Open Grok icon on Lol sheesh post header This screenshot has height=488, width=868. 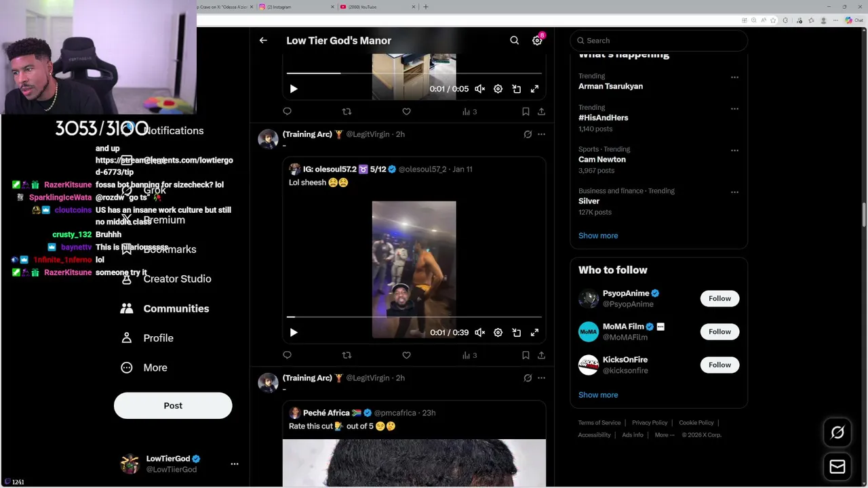[528, 134]
